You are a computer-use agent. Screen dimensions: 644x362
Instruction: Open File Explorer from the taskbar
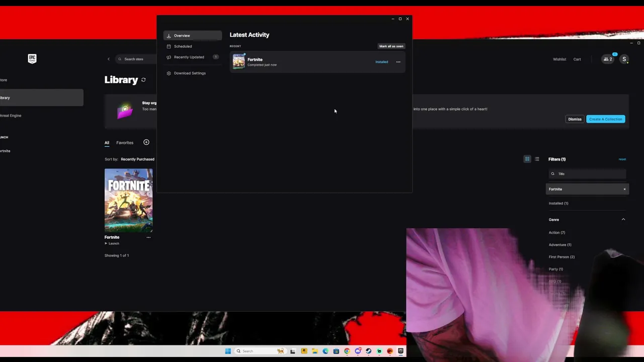click(x=314, y=351)
